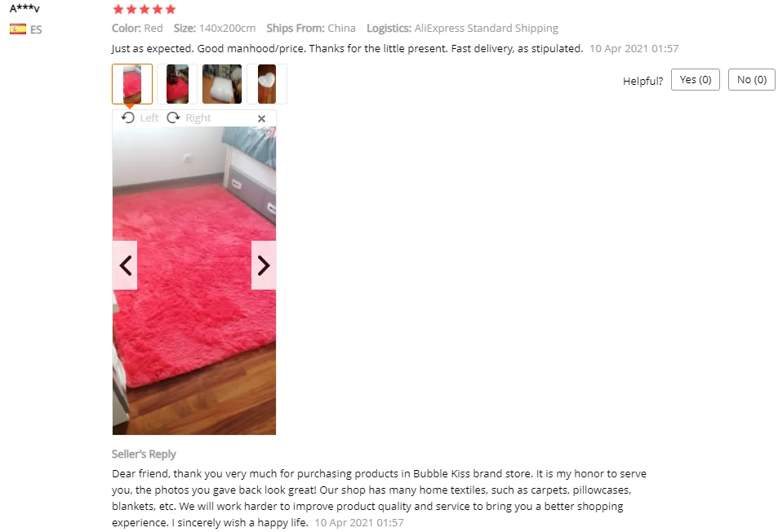Image resolution: width=778 pixels, height=532 pixels.
Task: Click the five-star rating
Action: [144, 9]
